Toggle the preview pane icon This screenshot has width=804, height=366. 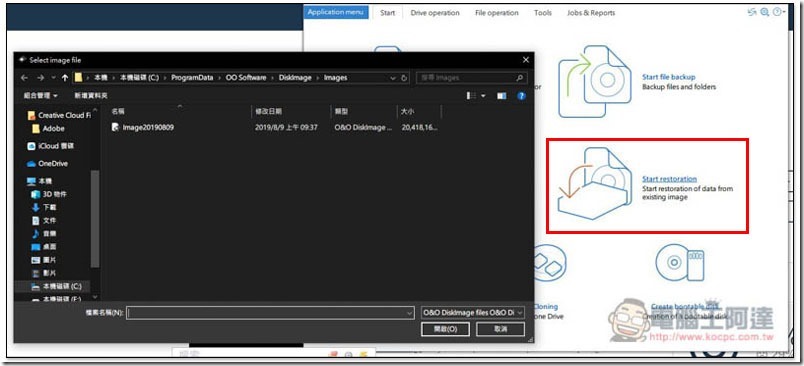pos(501,96)
